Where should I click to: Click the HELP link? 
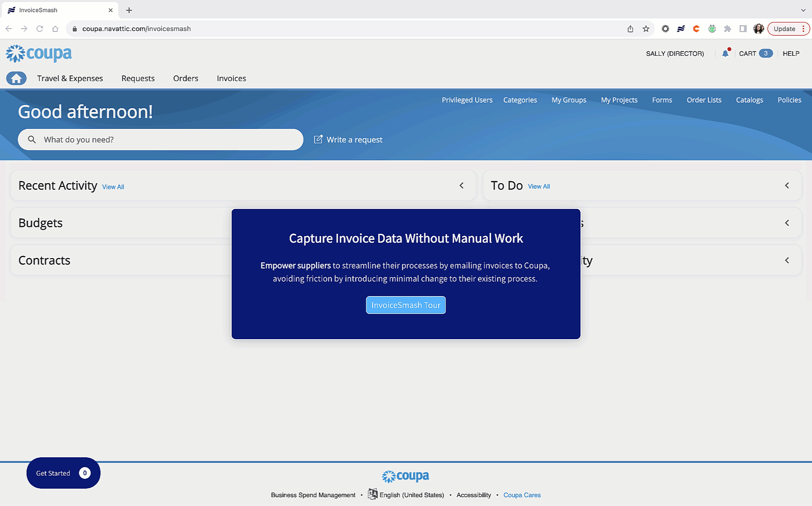(x=791, y=53)
